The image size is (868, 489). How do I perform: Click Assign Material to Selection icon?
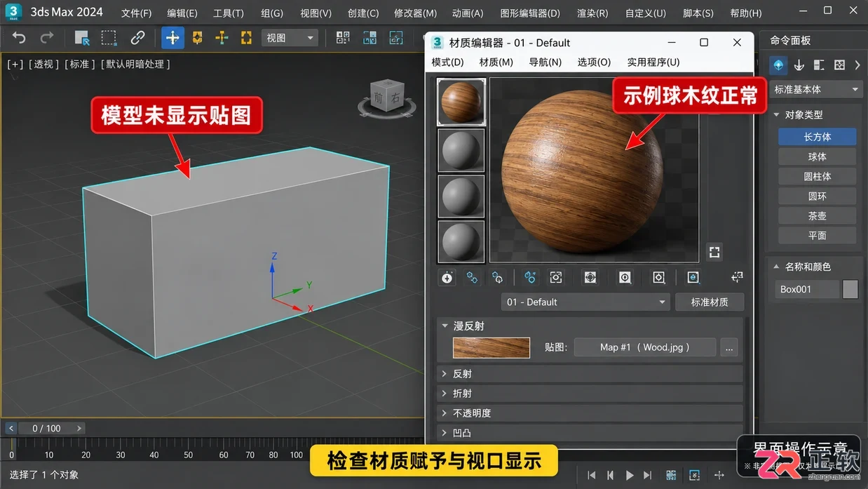point(497,278)
